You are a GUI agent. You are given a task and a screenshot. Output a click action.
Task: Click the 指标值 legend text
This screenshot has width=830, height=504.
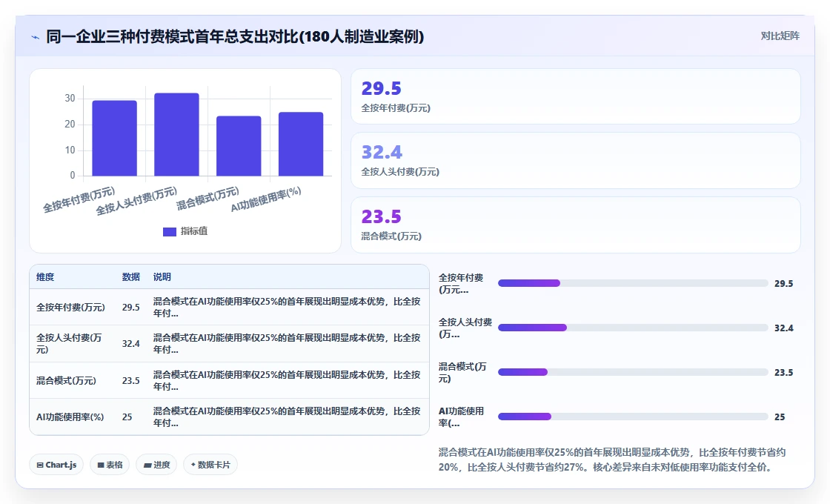[194, 231]
